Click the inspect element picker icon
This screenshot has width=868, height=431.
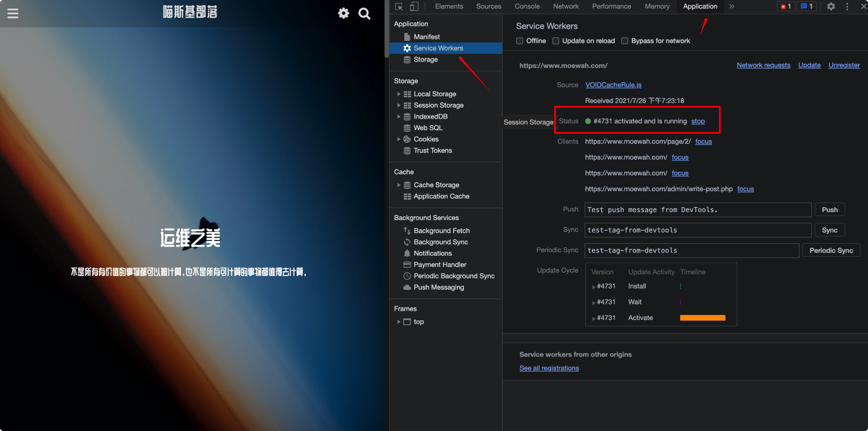[399, 7]
